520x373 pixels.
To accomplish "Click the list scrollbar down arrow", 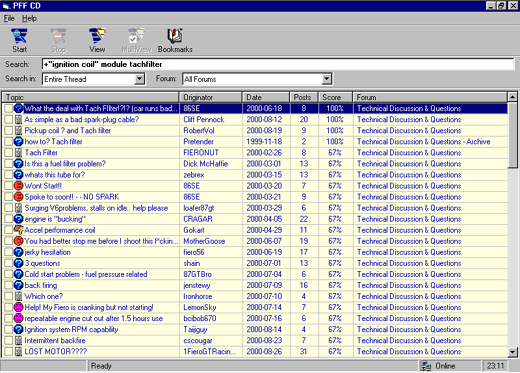I will [x=513, y=351].
